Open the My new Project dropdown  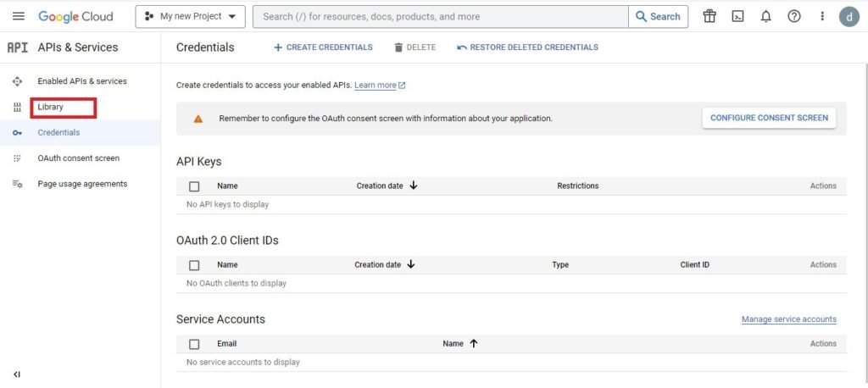[x=190, y=16]
